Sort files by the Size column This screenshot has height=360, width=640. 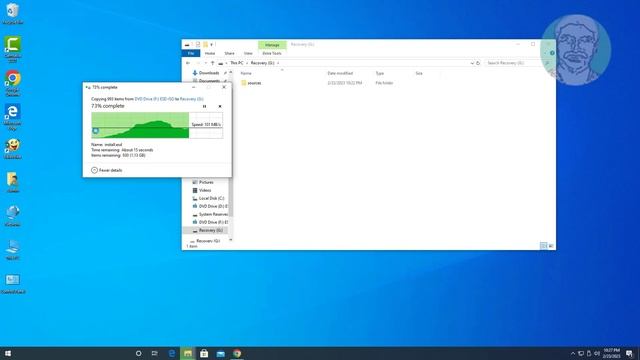click(x=419, y=73)
